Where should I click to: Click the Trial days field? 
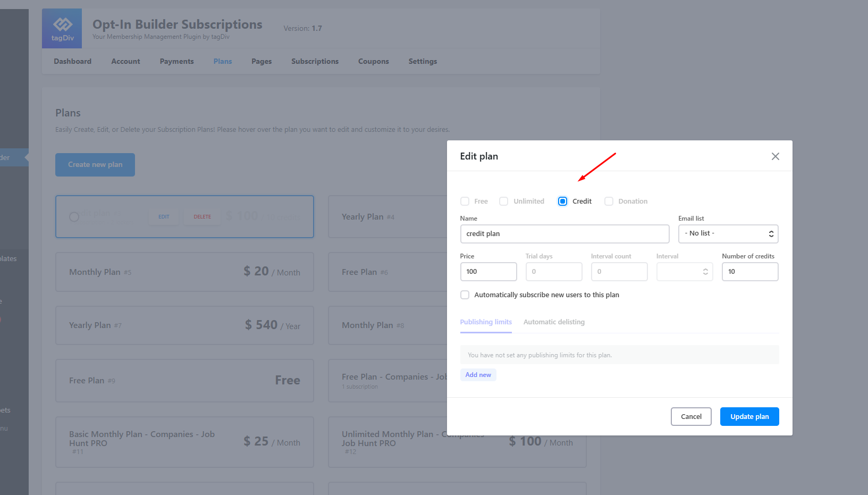(x=554, y=272)
